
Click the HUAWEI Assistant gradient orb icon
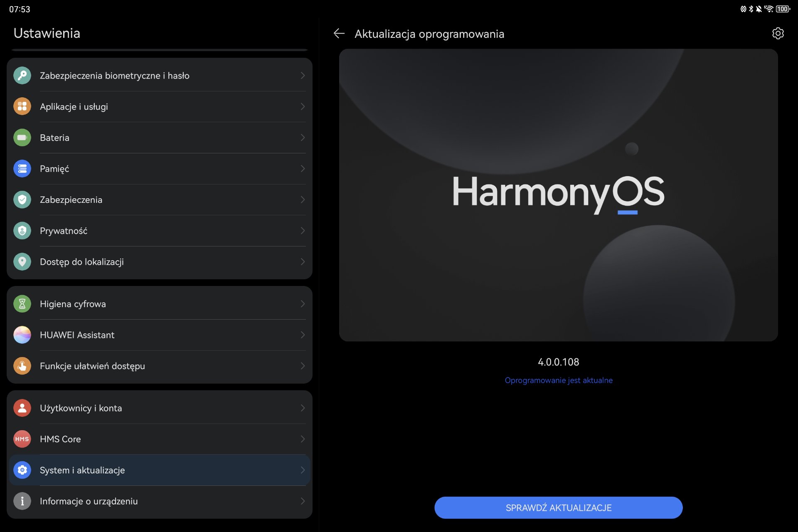point(22,335)
